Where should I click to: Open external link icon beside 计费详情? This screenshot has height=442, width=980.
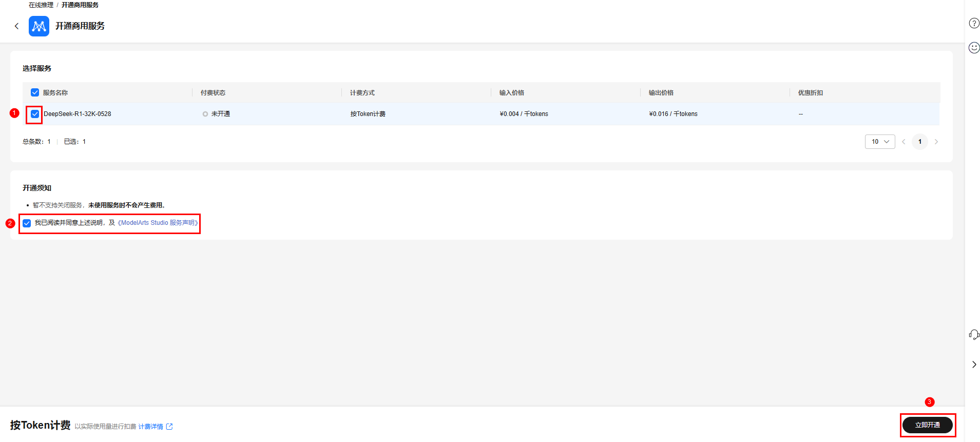click(169, 427)
